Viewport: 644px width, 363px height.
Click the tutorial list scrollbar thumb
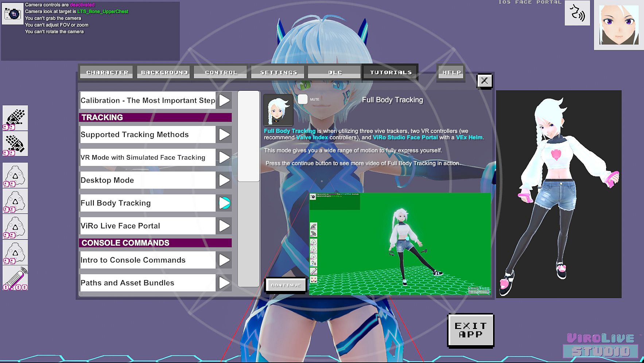(249, 136)
